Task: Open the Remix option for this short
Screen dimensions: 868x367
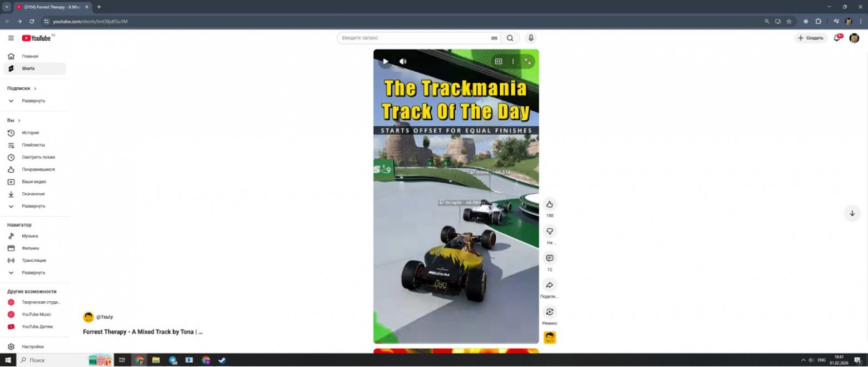Action: 549,312
